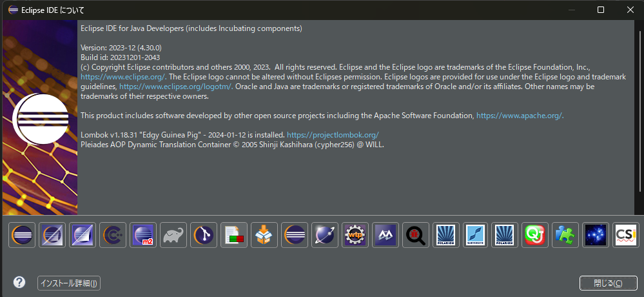Open the dark C-shaped Eclipse feature icon
This screenshot has height=297, width=644.
coord(113,235)
